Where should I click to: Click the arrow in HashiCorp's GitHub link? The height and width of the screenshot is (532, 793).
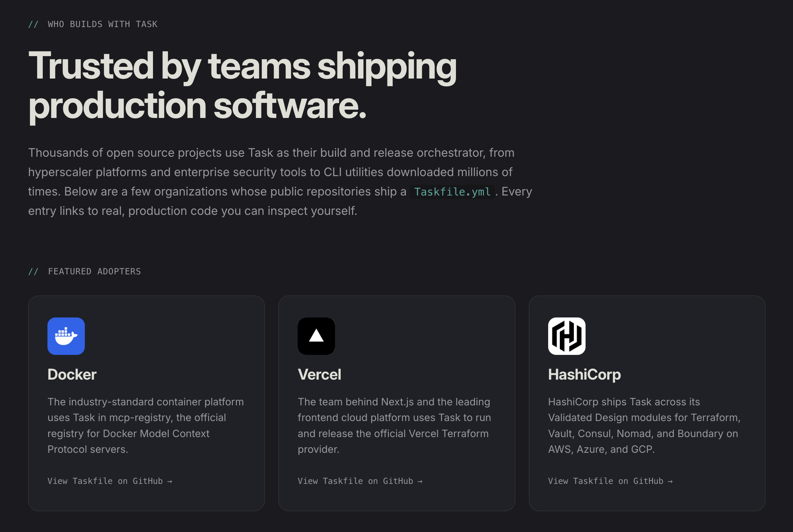(670, 481)
